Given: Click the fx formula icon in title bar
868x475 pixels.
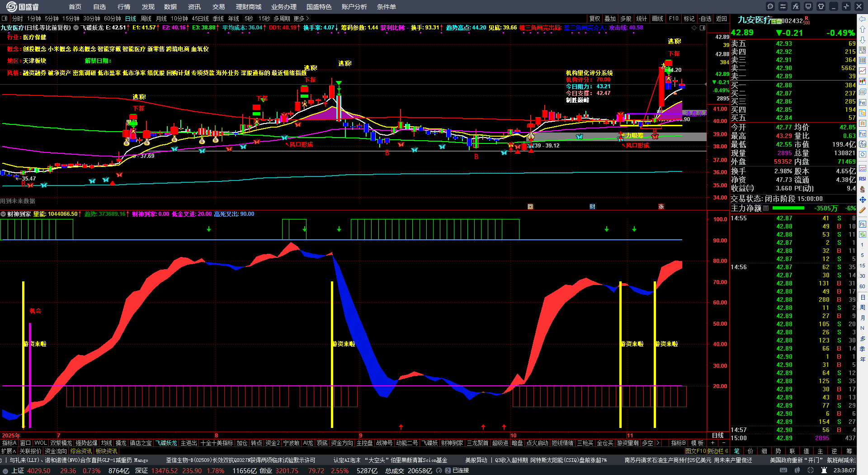Looking at the screenshot, I should (796, 6).
